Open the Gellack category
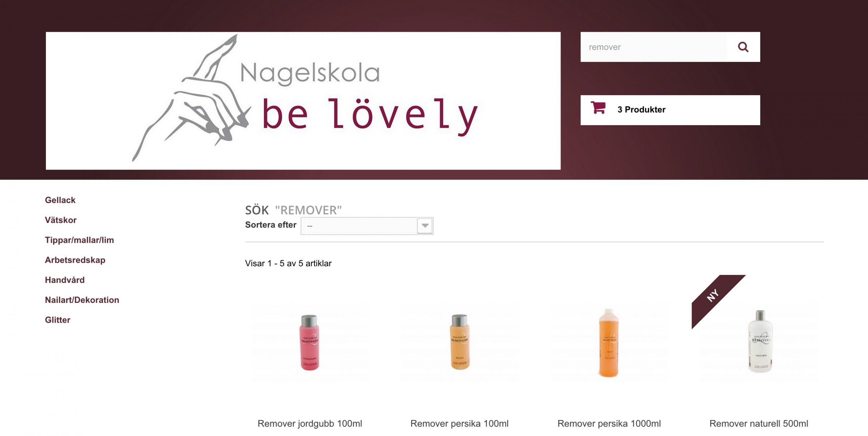 point(60,200)
